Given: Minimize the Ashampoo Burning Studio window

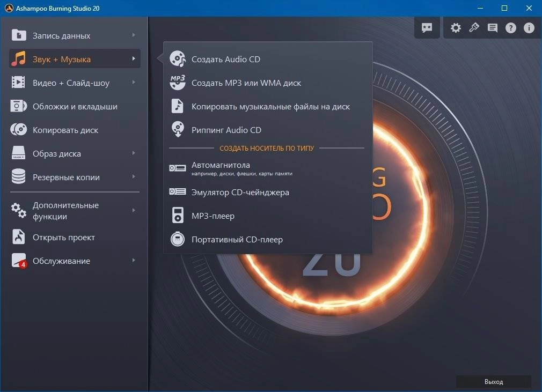Looking at the screenshot, I should pyautogui.click(x=480, y=8).
